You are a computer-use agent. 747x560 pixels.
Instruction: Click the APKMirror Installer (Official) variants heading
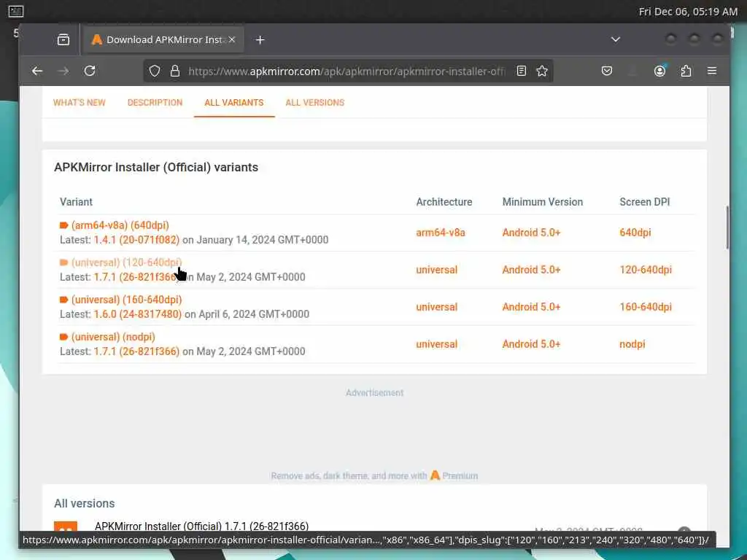point(156,167)
